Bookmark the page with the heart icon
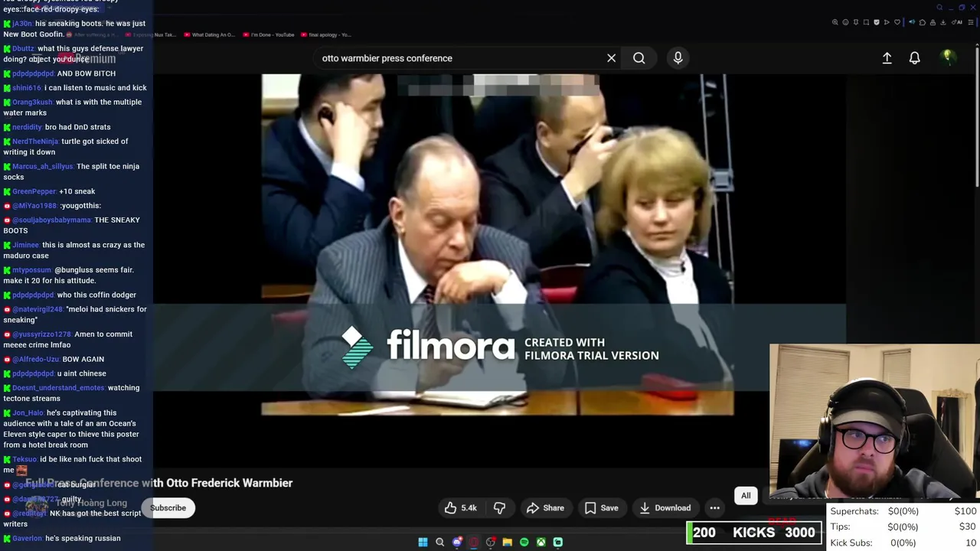980x551 pixels. 897,22
